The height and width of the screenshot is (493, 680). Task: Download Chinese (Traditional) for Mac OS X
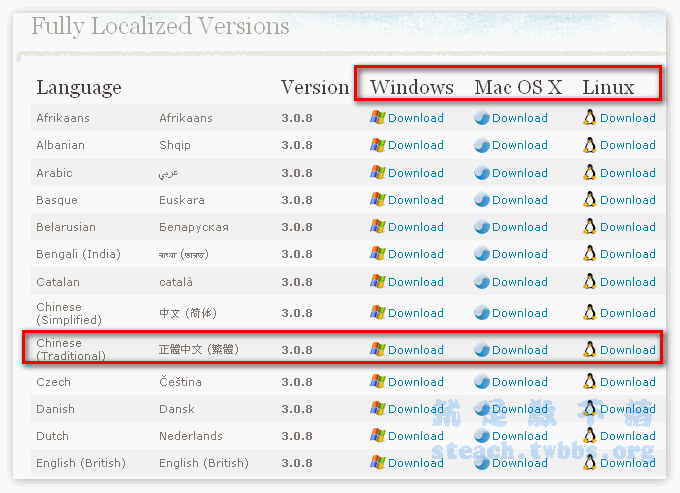click(520, 350)
